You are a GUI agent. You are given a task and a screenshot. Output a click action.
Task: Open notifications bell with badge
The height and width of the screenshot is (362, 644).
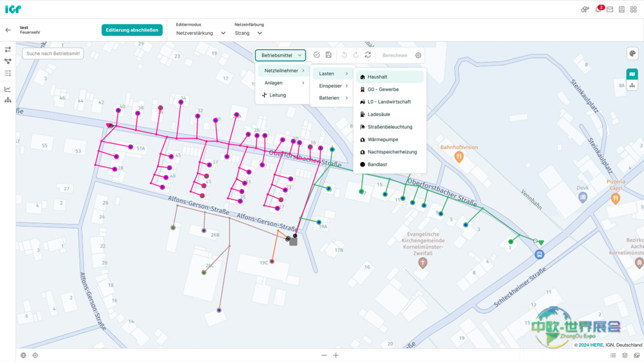[598, 10]
